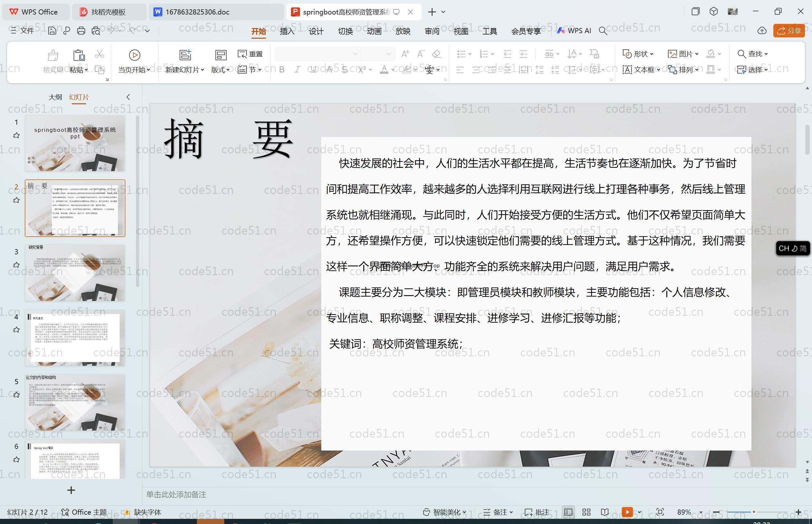
Task: Click decrease font size icon
Action: point(421,54)
